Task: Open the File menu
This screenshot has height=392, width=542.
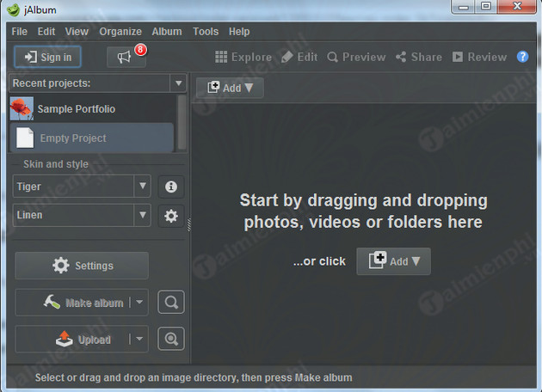Action: (19, 32)
